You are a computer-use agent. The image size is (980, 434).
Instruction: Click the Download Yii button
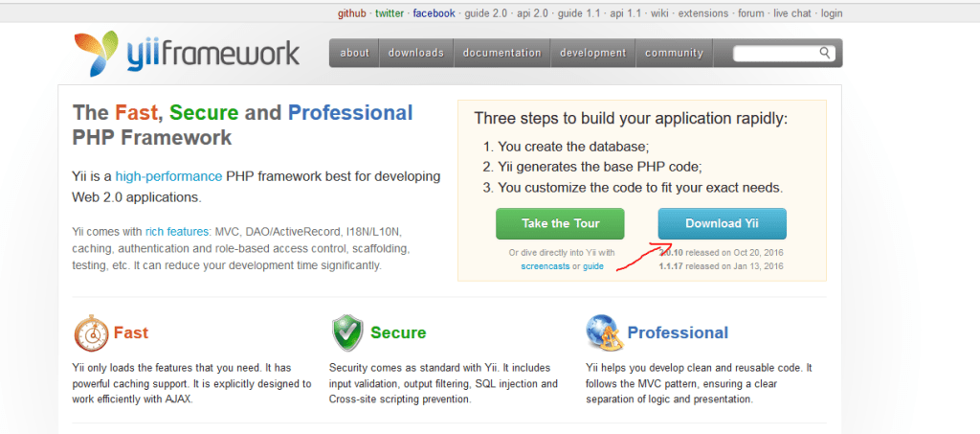point(722,223)
